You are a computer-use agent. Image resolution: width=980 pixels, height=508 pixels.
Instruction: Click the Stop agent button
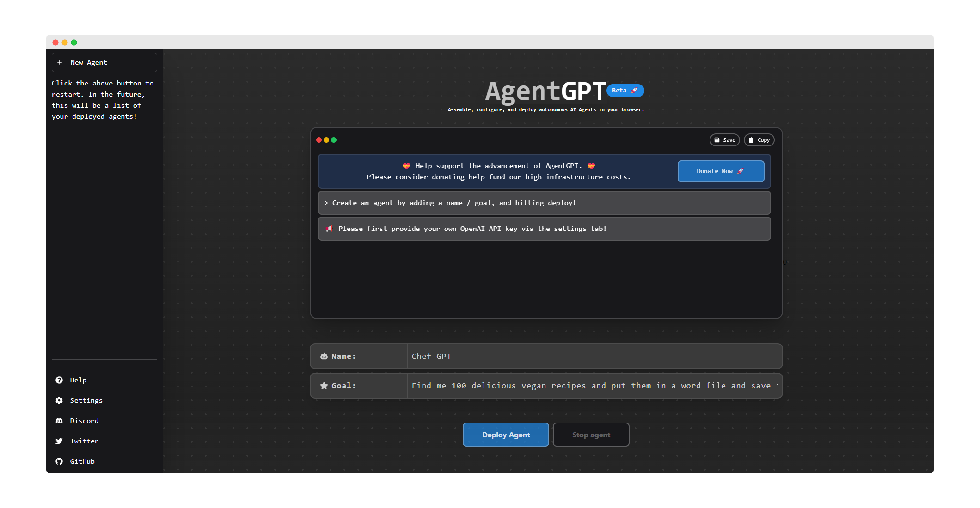click(x=591, y=435)
